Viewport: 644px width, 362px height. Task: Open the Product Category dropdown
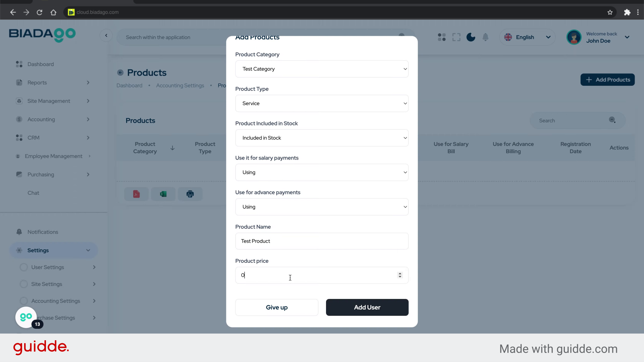coord(322,69)
